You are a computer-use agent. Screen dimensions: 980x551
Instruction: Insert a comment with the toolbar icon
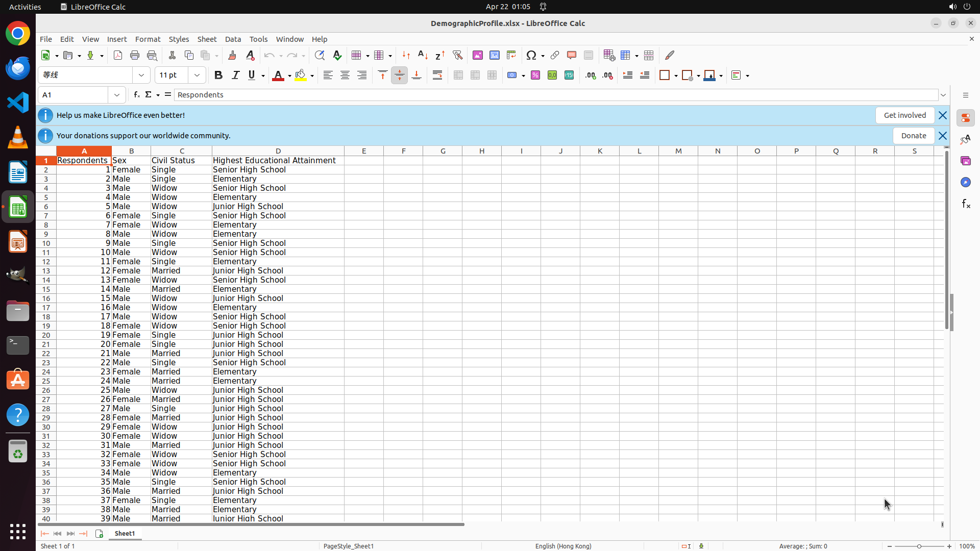click(572, 55)
